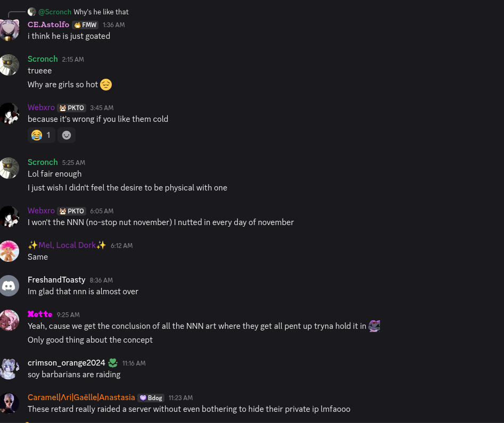Open CE.Astolfo's FMW server tag
The image size is (504, 423).
[x=85, y=25]
